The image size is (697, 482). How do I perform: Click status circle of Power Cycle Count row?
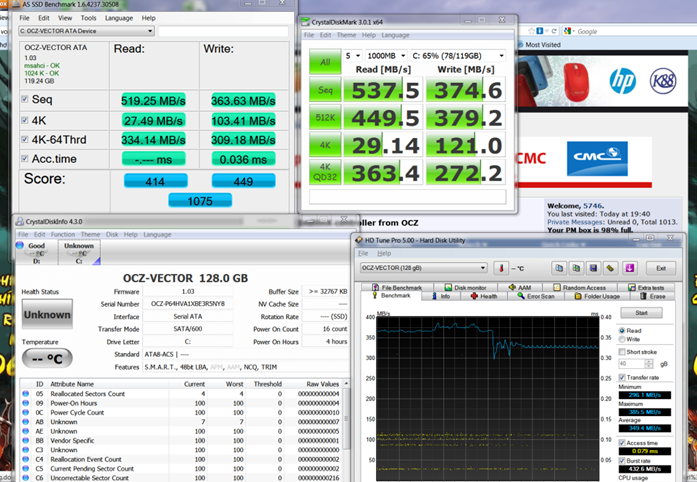(25, 412)
